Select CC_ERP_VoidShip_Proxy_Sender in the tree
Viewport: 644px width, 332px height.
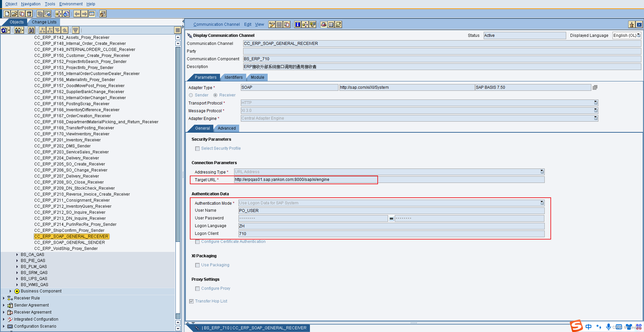pos(66,249)
